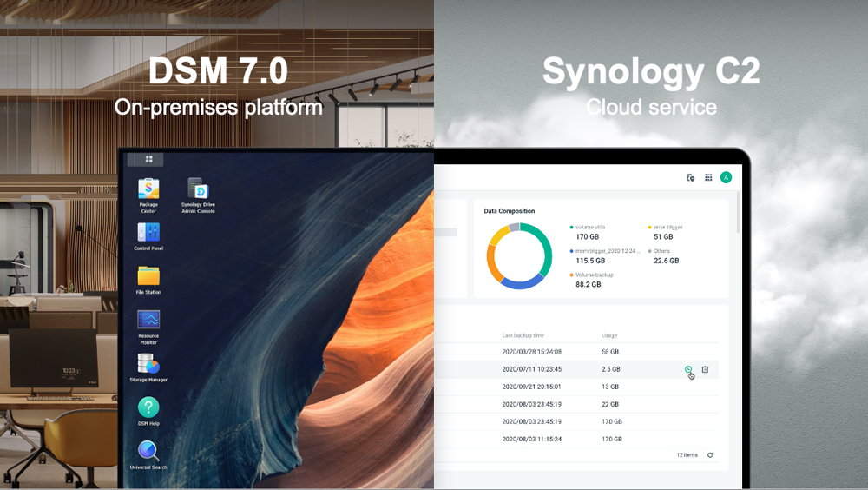The width and height of the screenshot is (868, 490).
Task: Launch Universal Search magnifier icon
Action: pos(148,451)
